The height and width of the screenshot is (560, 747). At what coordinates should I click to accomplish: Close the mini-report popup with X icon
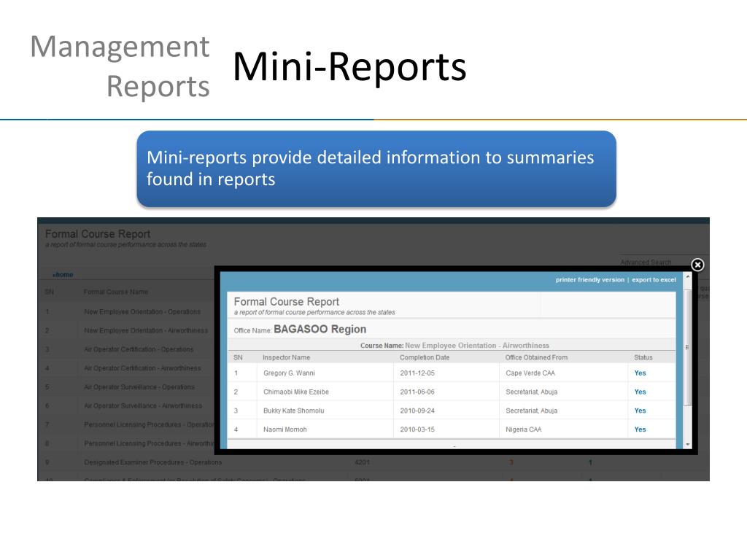pos(697,265)
